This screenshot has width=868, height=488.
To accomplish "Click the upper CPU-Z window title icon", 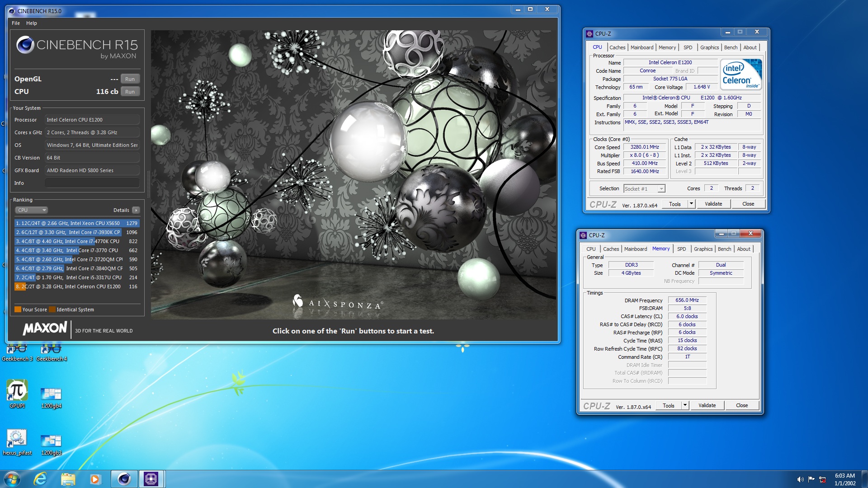I will pyautogui.click(x=590, y=33).
